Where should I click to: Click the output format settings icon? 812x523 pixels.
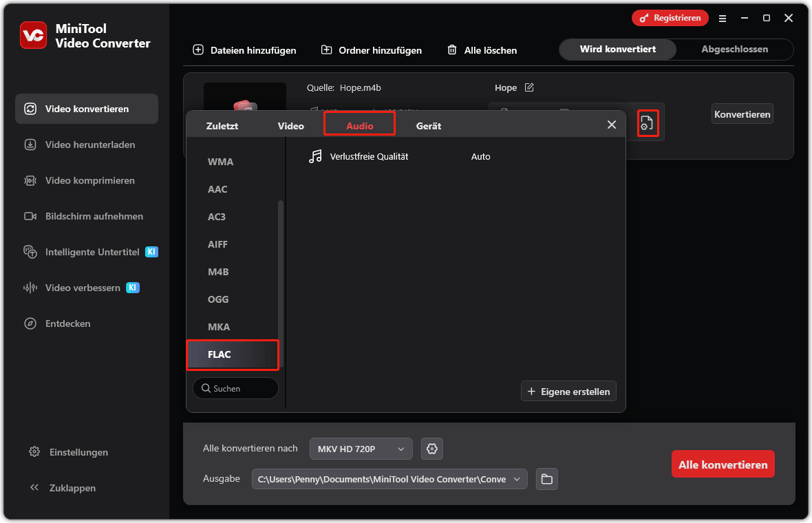coord(648,123)
